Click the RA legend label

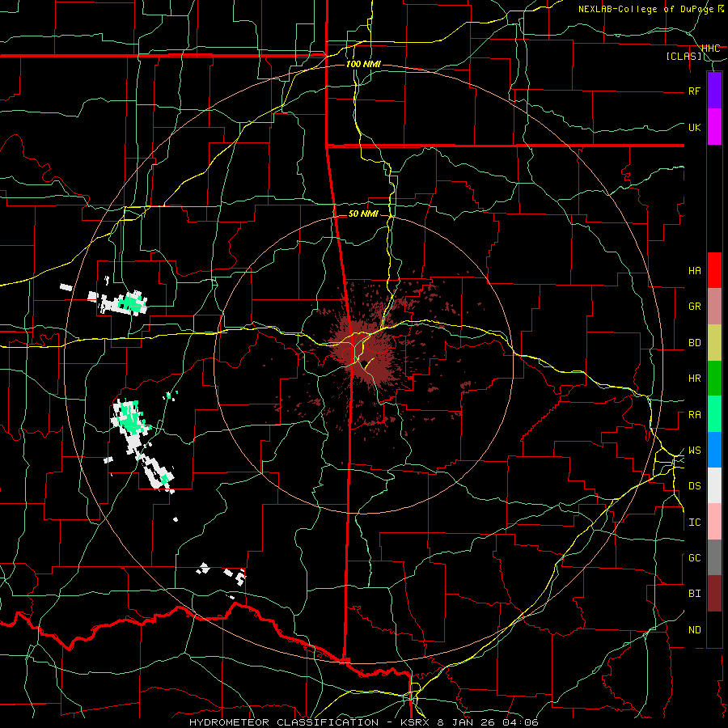[x=694, y=415]
